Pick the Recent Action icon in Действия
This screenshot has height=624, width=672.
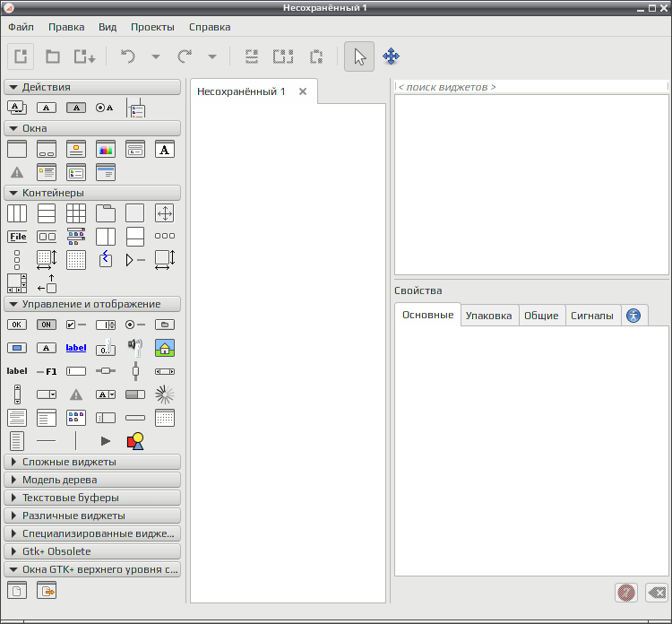135,108
